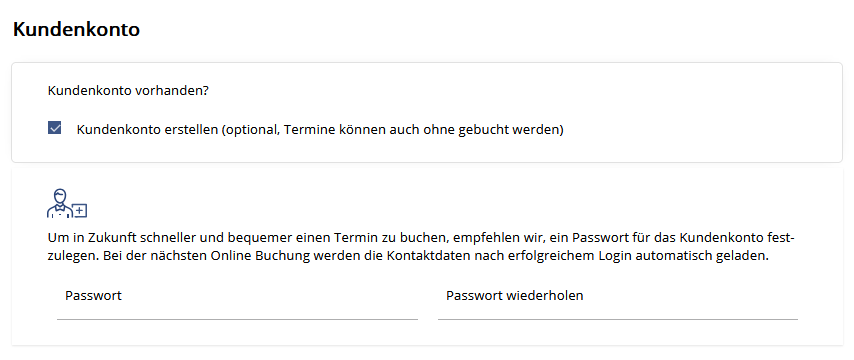854x360 pixels.
Task: Click the underline of the Passwort field
Action: pyautogui.click(x=237, y=319)
